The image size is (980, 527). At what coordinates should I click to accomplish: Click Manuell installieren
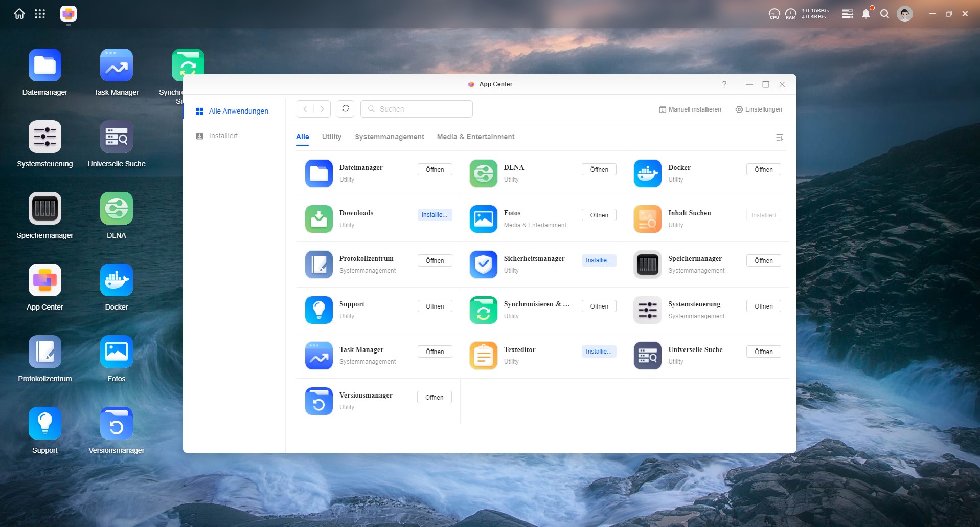coord(690,109)
